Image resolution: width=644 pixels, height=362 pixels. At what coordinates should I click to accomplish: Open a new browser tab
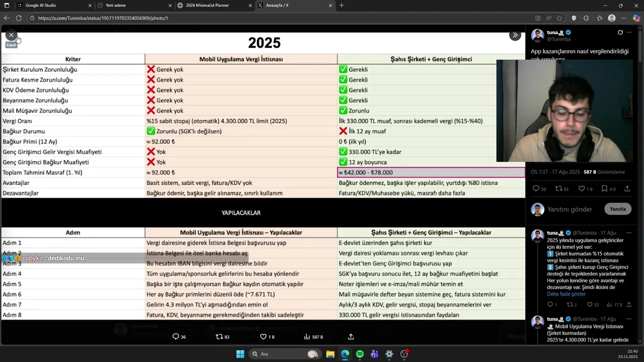342,6
